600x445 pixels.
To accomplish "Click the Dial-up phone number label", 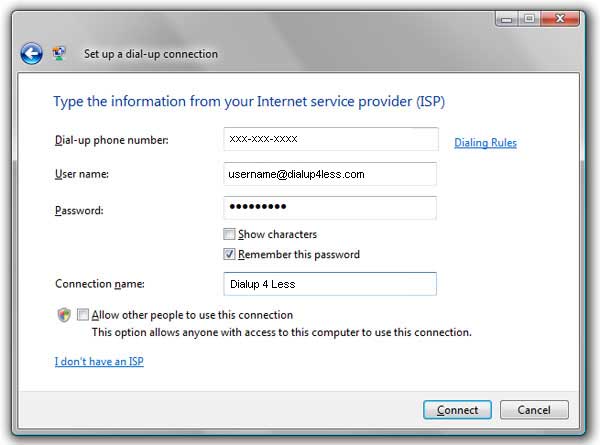I will pos(112,140).
